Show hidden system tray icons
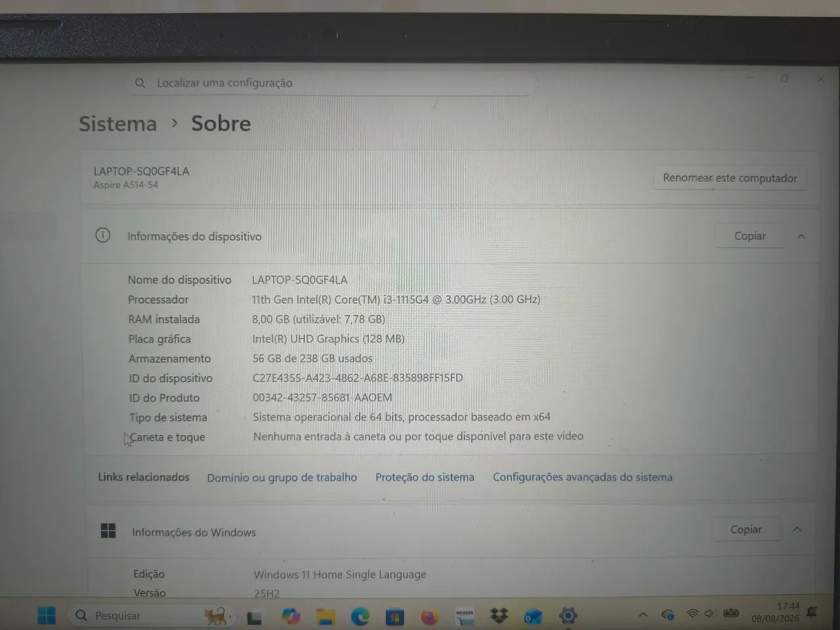Viewport: 840px width, 630px height. tap(643, 615)
